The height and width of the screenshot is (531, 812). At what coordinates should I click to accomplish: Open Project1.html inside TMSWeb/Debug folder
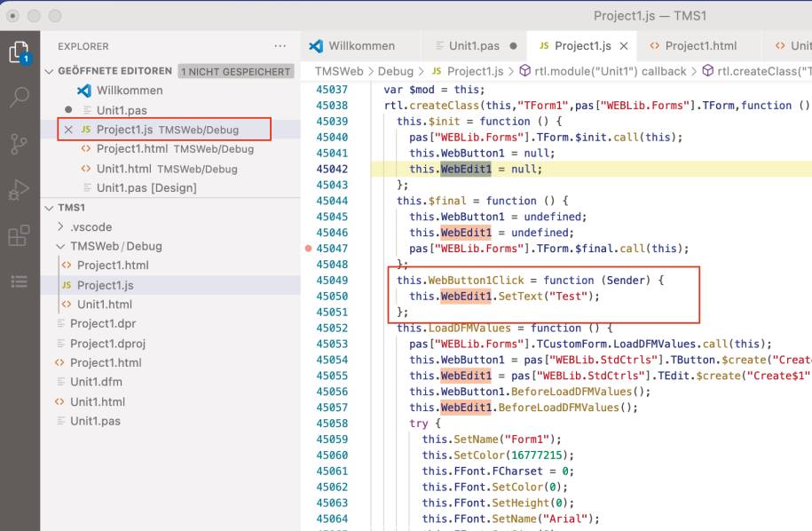[113, 265]
